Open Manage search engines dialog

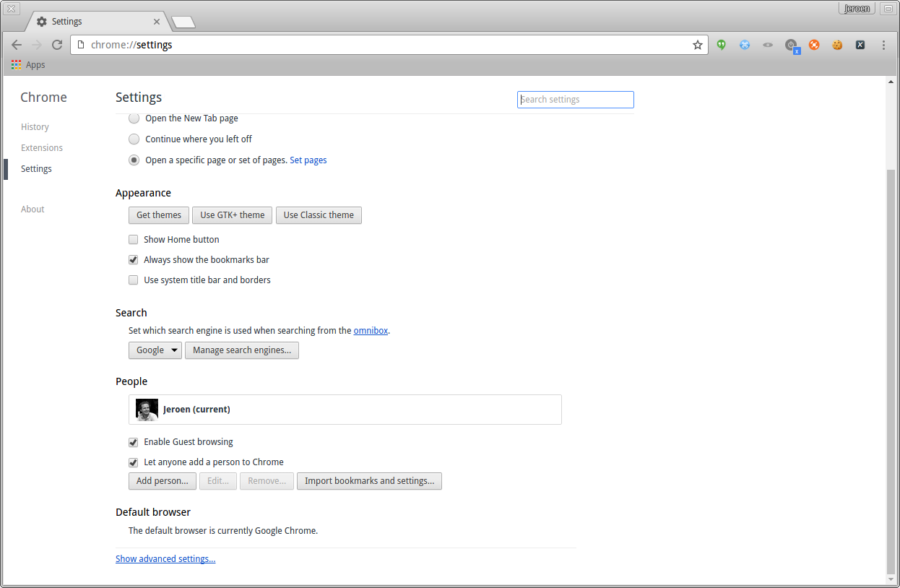(242, 350)
